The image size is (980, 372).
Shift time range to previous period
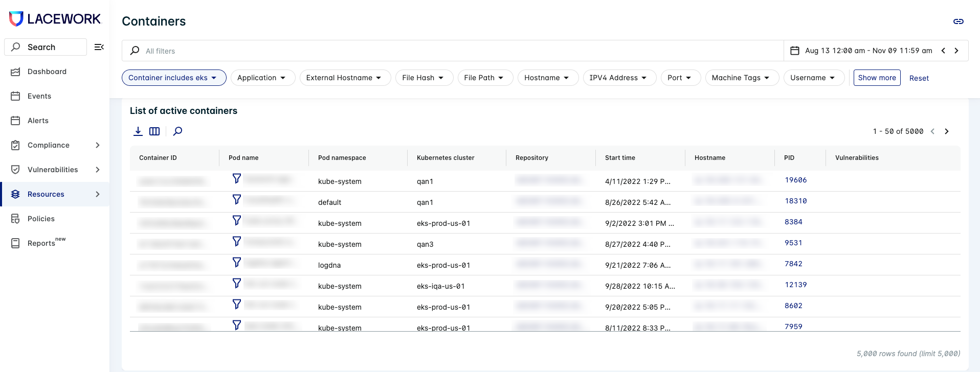(x=943, y=51)
